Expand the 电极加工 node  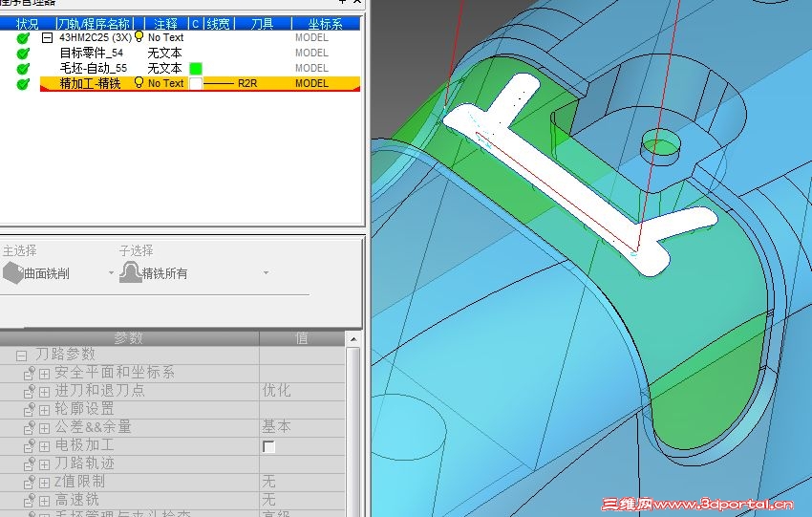pos(45,446)
